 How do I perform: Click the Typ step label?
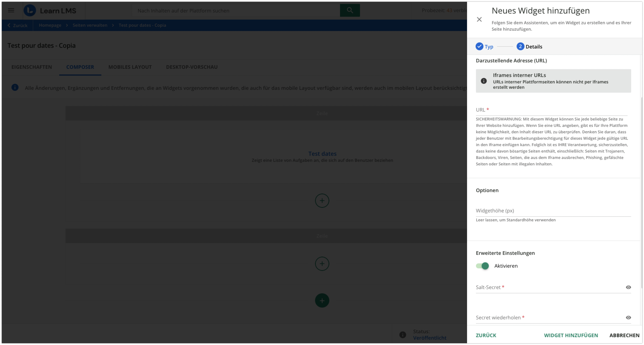click(489, 47)
